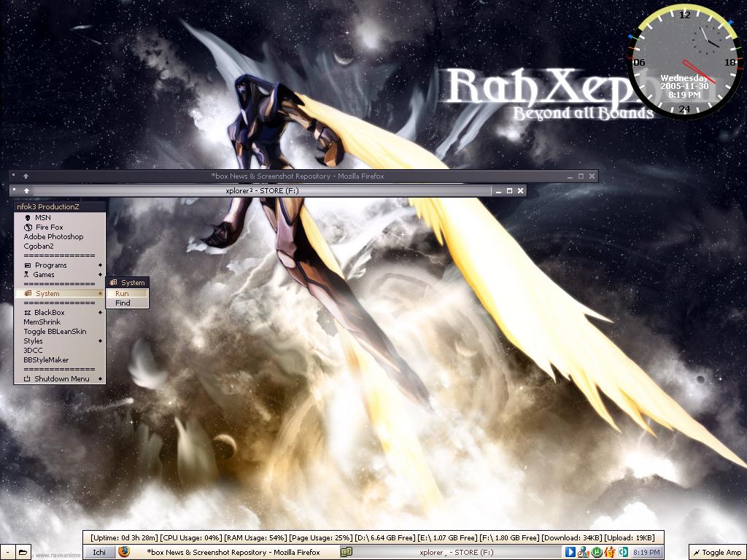Image resolution: width=747 pixels, height=560 pixels.
Task: Switch to Mozilla Firefox taskbar button
Action: coord(228,553)
